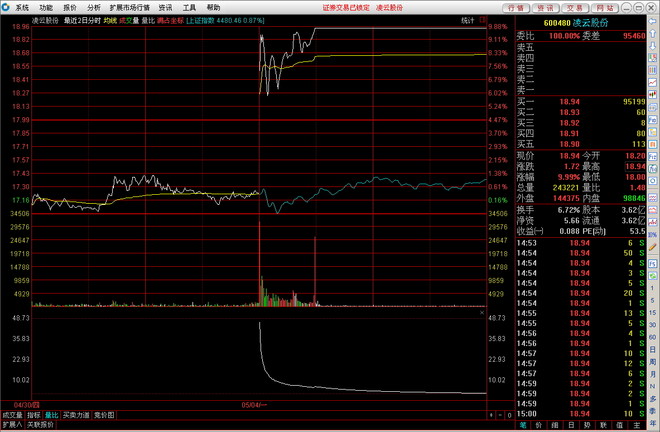The height and width of the screenshot is (432, 660).
Task: Open the 扩展市场行情 menu
Action: (x=130, y=8)
